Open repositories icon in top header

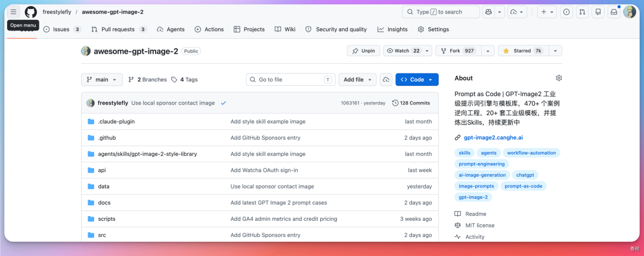tap(598, 12)
